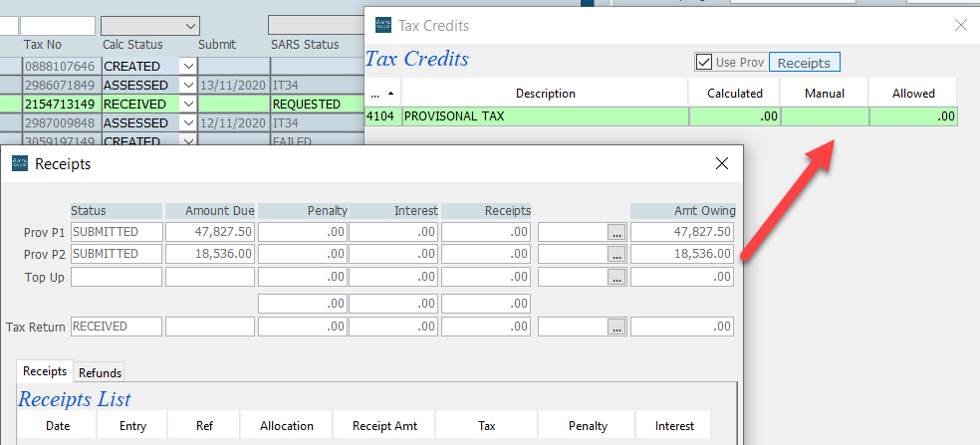Screen dimensions: 980x445
Task: Close the Receipts window
Action: click(x=722, y=163)
